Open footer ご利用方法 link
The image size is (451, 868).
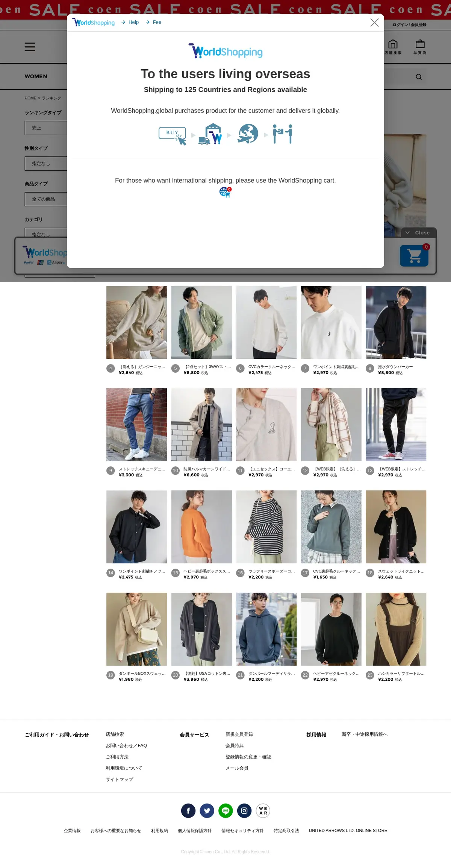coord(117,757)
